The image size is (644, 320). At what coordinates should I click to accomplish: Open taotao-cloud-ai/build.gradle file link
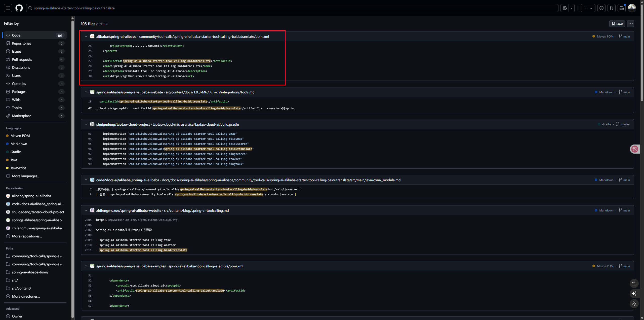coord(196,124)
